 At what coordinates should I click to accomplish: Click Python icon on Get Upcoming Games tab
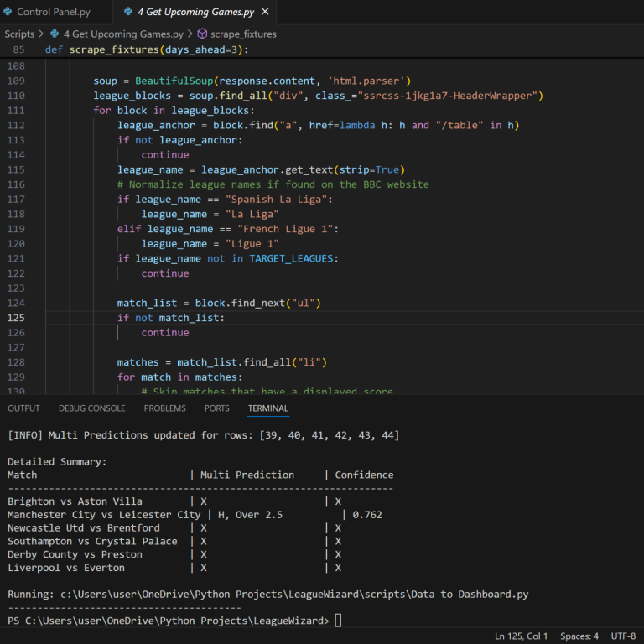128,12
